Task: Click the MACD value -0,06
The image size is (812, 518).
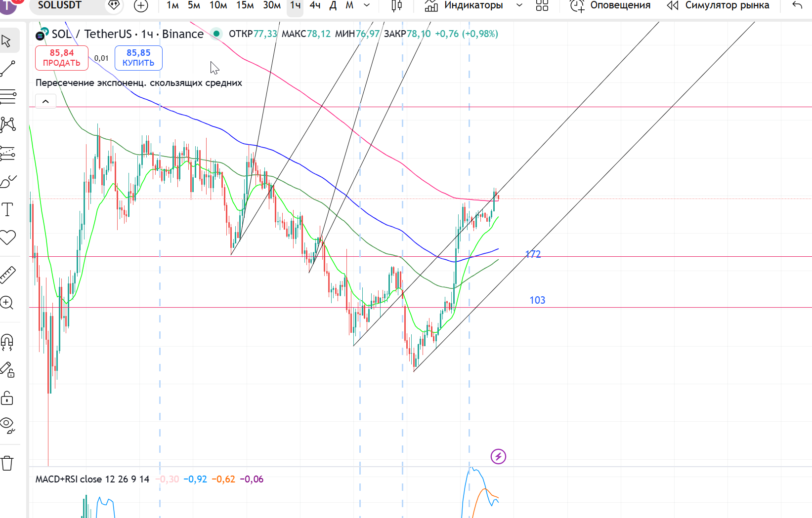Action: pos(252,479)
